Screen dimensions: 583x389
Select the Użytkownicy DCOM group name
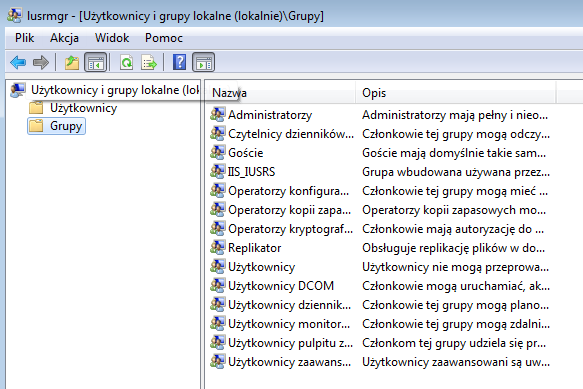coord(281,286)
